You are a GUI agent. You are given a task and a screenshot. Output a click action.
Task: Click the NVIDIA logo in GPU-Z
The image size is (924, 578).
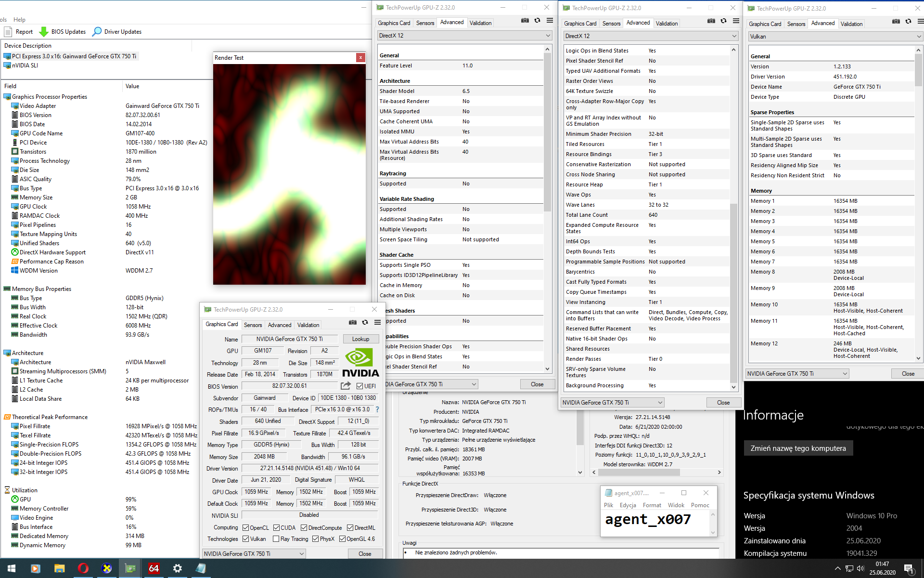[360, 363]
